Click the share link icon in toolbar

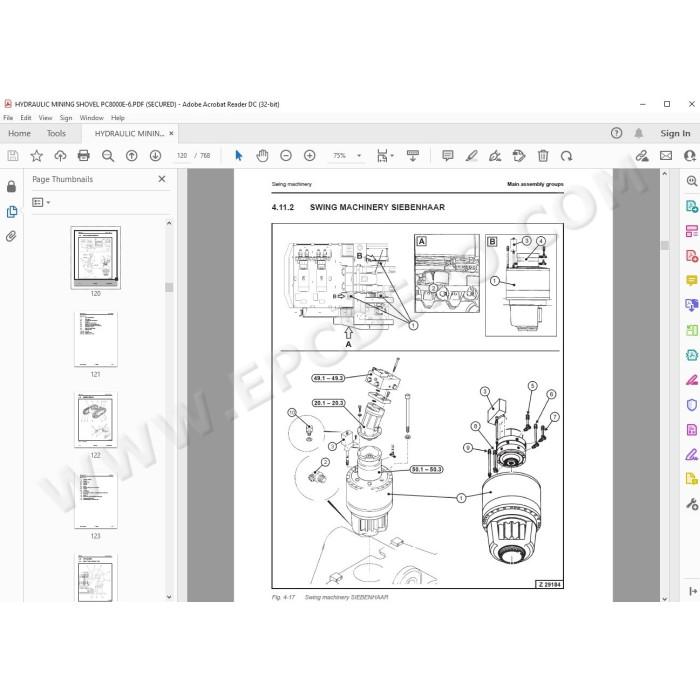tap(642, 156)
